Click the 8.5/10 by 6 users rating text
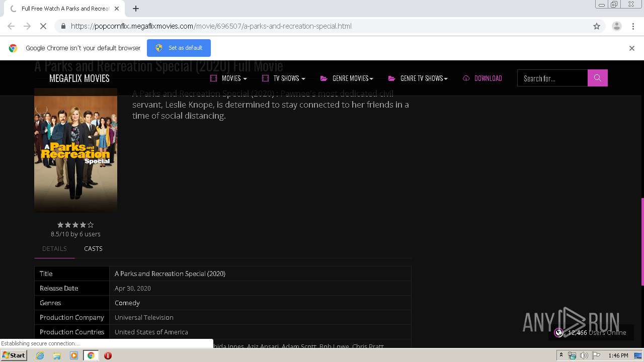Screen dimensions: 644x362 (x=75, y=234)
